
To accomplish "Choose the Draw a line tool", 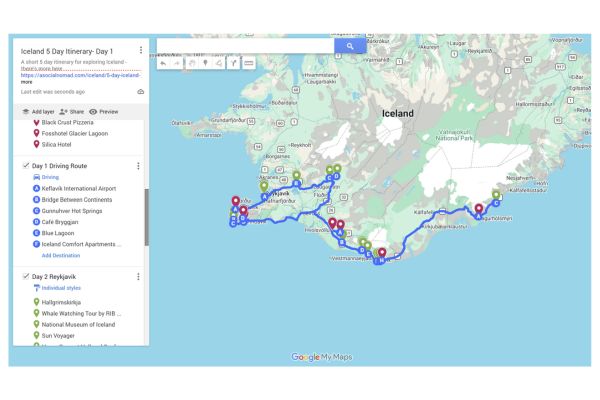I will [219, 63].
